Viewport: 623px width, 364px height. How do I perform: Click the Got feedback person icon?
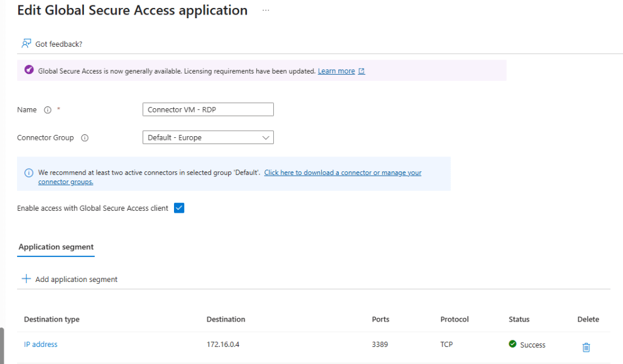(26, 44)
